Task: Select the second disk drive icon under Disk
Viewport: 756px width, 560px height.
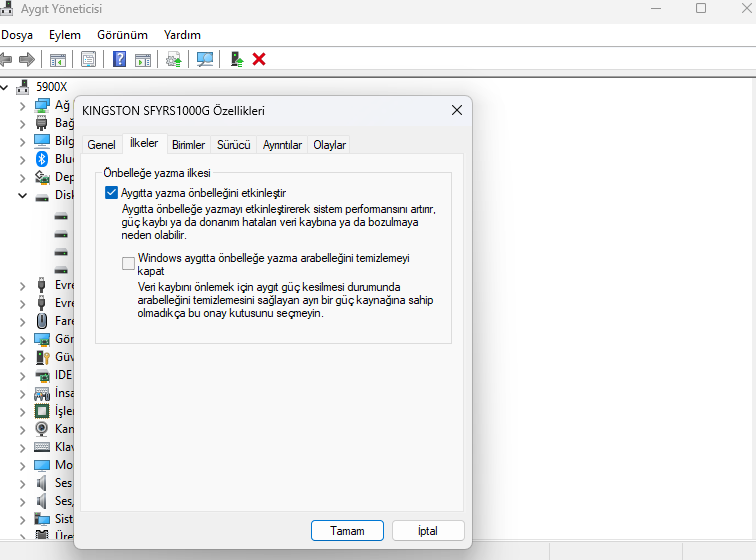Action: click(x=61, y=234)
